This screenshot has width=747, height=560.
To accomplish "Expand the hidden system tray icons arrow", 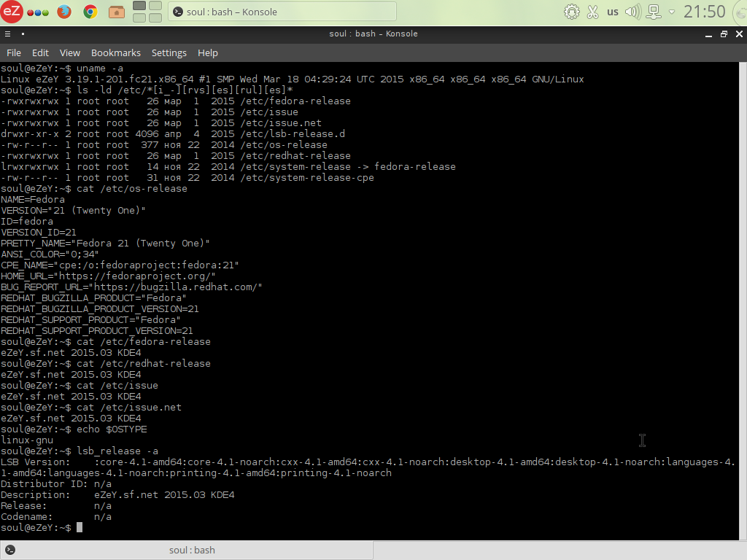I will click(672, 12).
